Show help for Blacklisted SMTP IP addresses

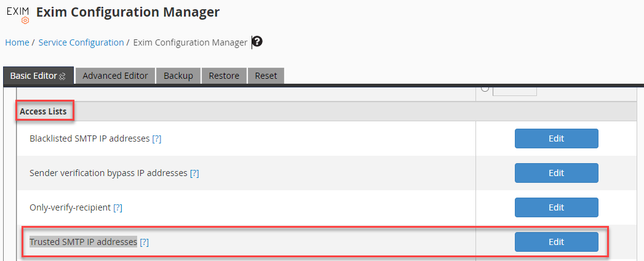coord(157,139)
